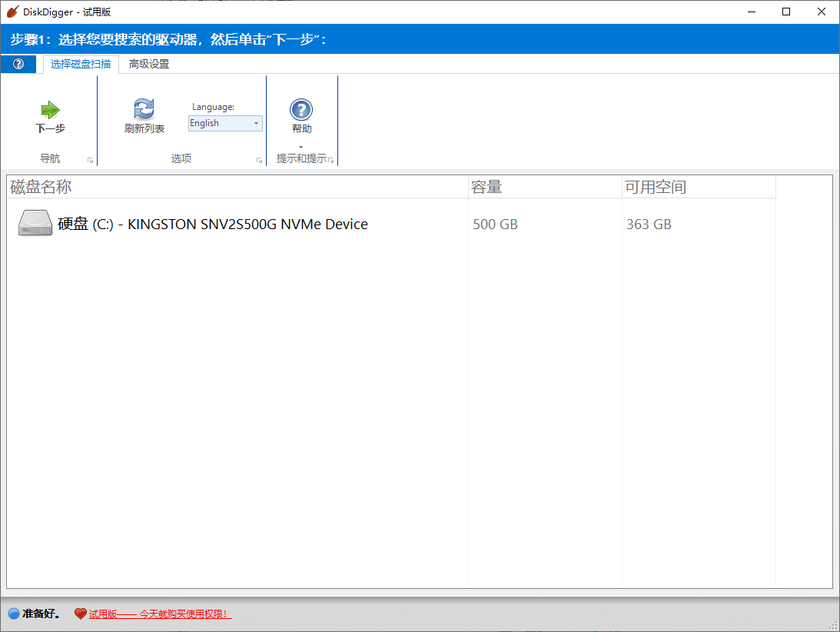Open the 选项 group dialog launcher
The width and height of the screenshot is (840, 632).
click(x=259, y=161)
